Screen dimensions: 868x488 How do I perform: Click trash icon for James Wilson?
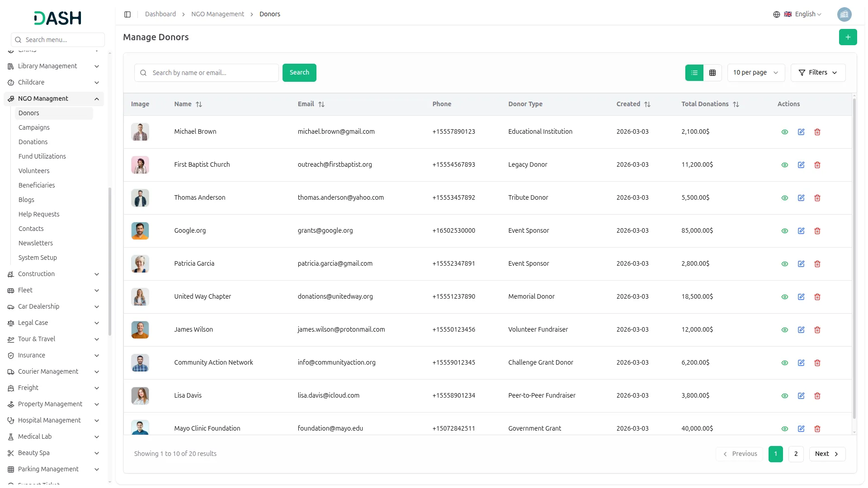coord(817,330)
